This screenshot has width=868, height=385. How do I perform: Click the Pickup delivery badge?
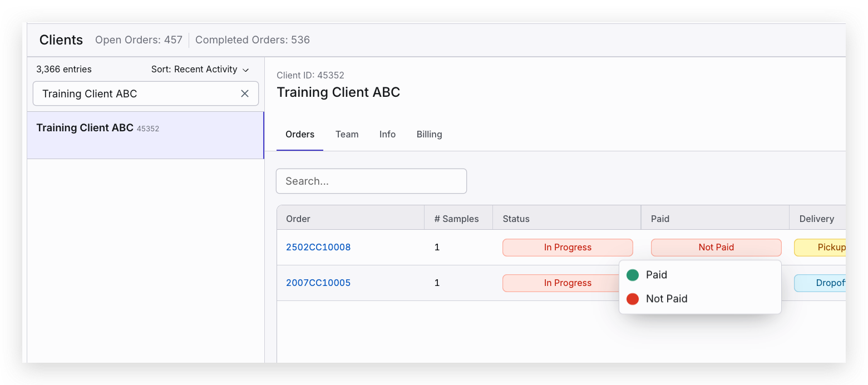[x=820, y=247]
